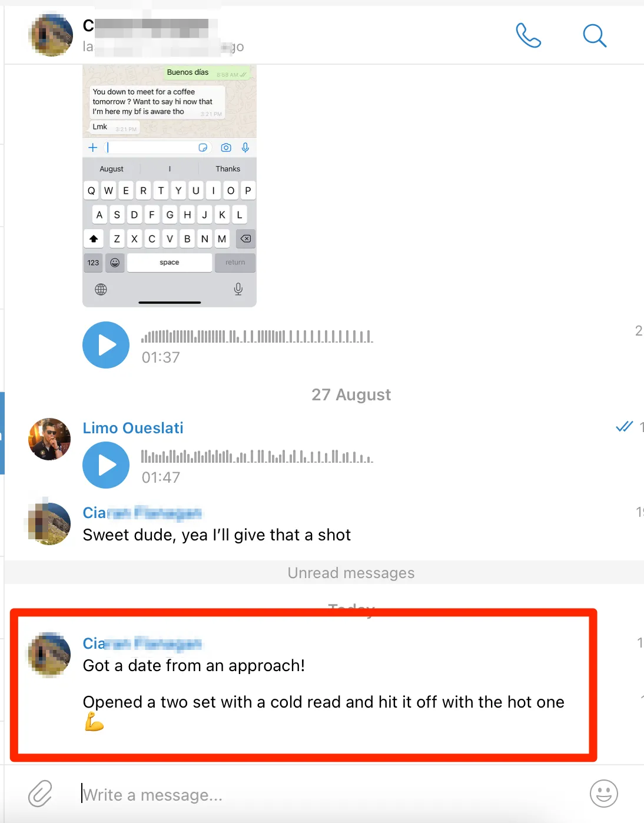The height and width of the screenshot is (823, 644).
Task: Open the chat header profile avatar
Action: click(x=51, y=35)
